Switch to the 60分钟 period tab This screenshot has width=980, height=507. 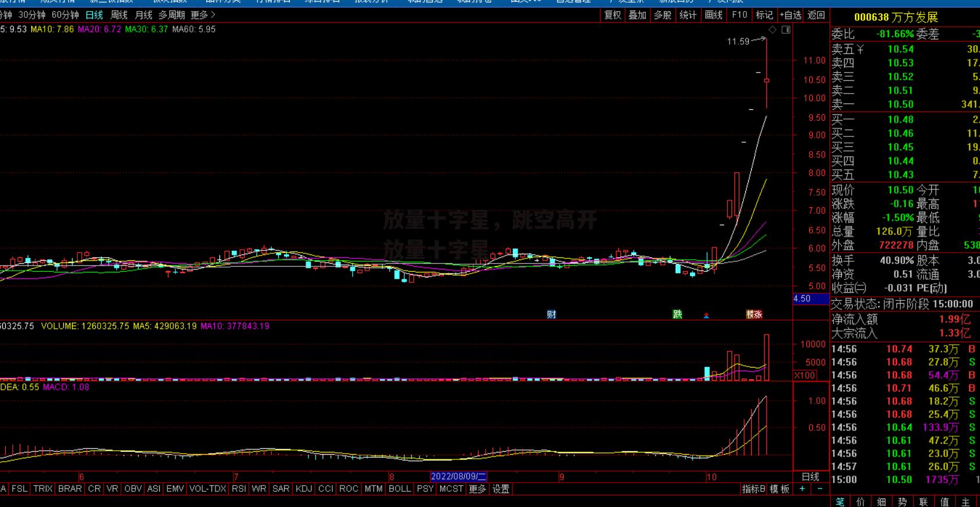click(65, 15)
